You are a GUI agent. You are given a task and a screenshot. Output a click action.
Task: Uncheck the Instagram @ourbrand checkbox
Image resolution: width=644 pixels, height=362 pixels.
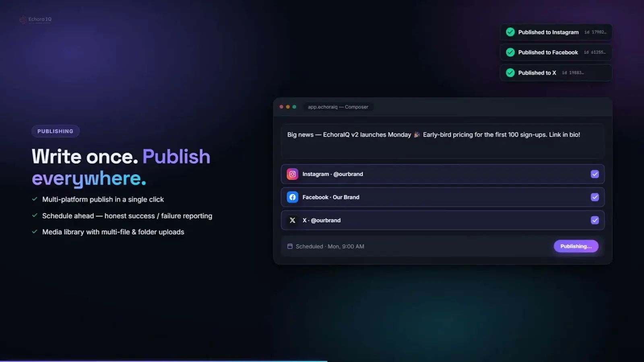click(595, 174)
